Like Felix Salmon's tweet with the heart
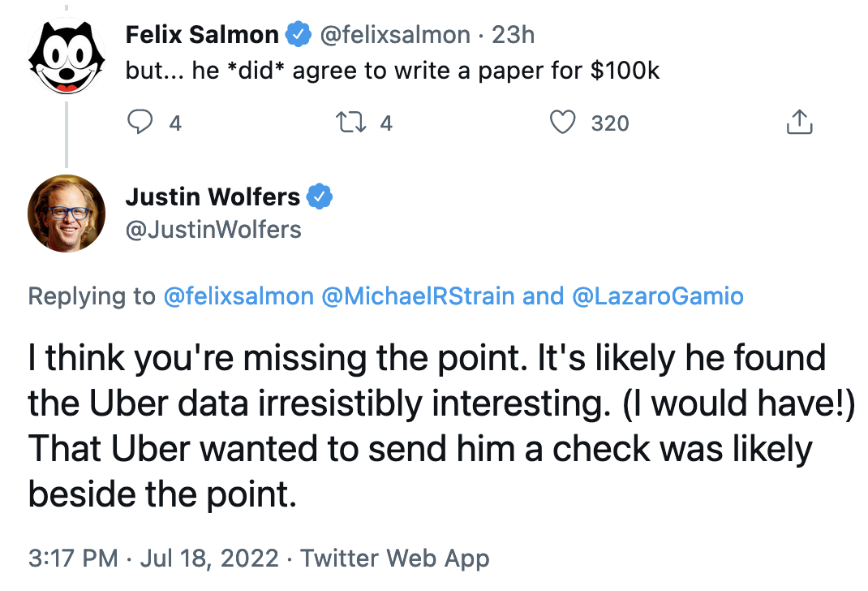 click(562, 123)
